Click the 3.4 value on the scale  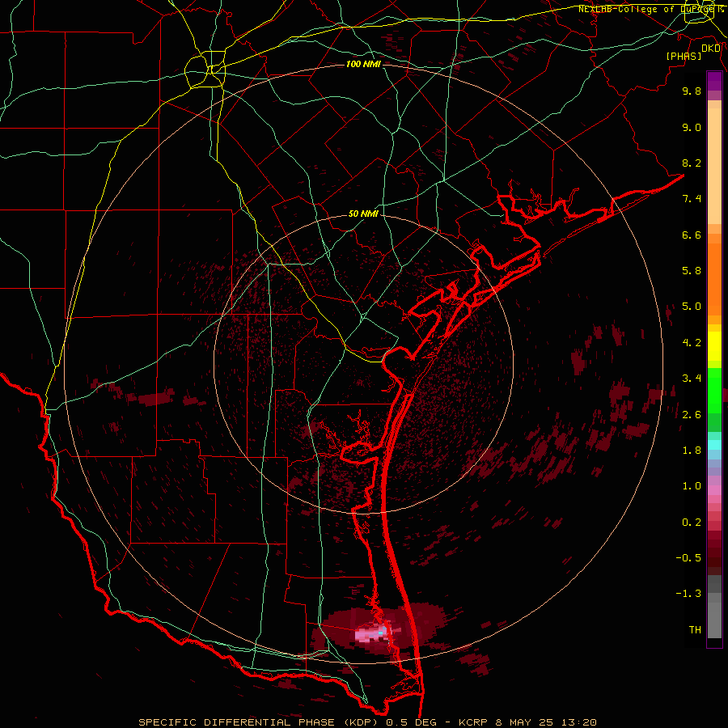(x=692, y=379)
